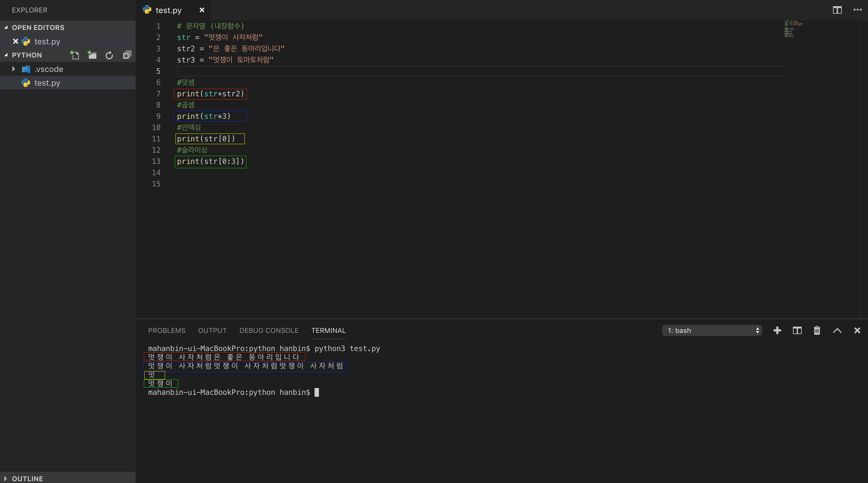
Task: Split the editor to the right
Action: click(837, 10)
